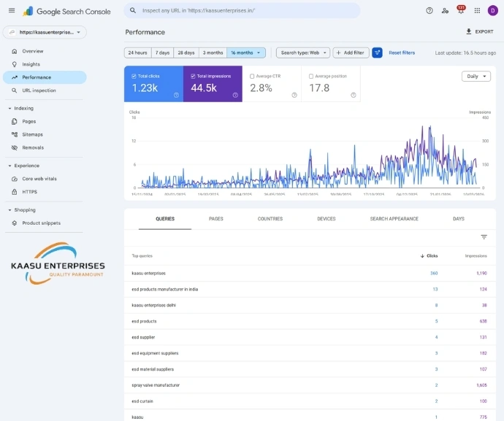The height and width of the screenshot is (421, 504).
Task: Switch to the Countries tab
Action: pos(270,219)
